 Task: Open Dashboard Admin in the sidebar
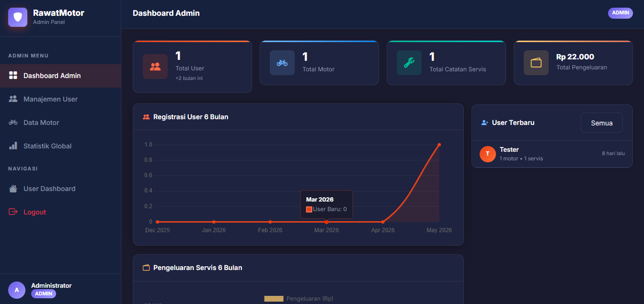pos(60,76)
